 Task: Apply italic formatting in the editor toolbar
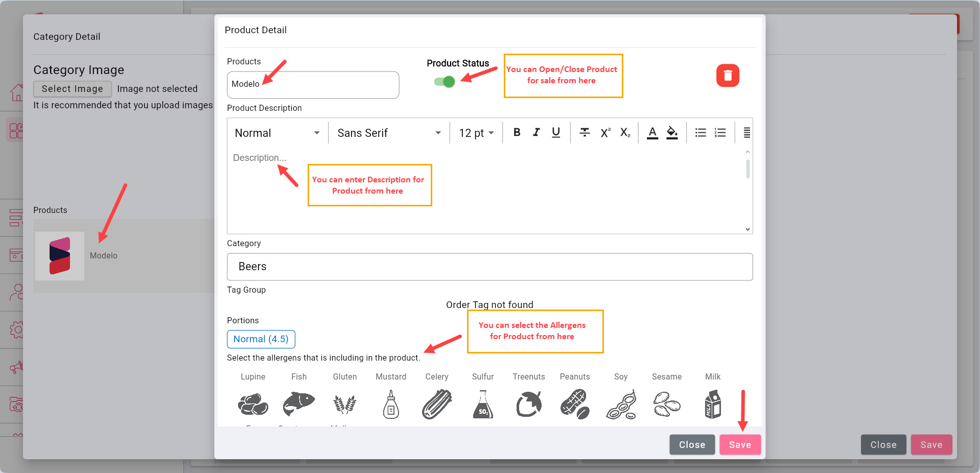point(536,133)
